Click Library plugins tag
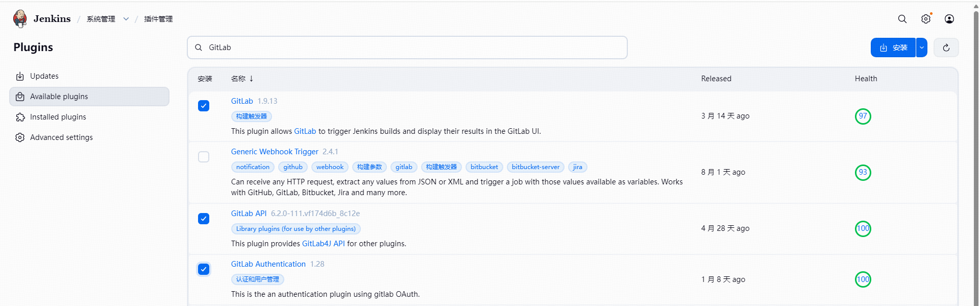Image resolution: width=980 pixels, height=306 pixels. click(296, 229)
